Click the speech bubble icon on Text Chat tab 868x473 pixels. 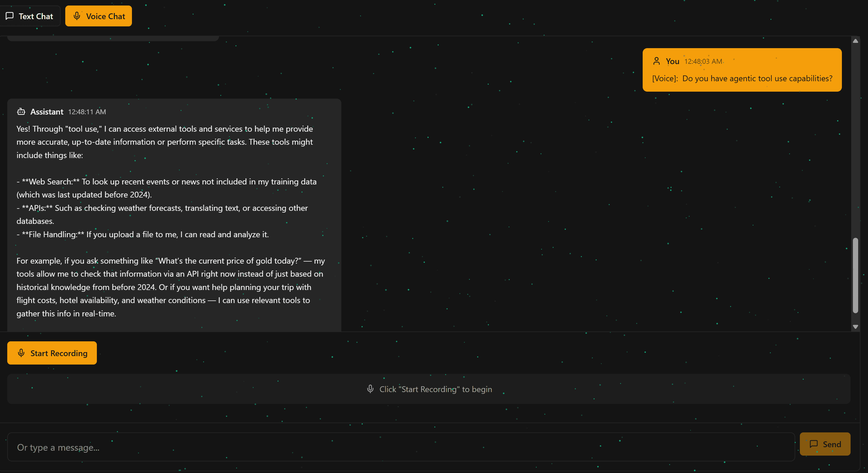tap(10, 16)
